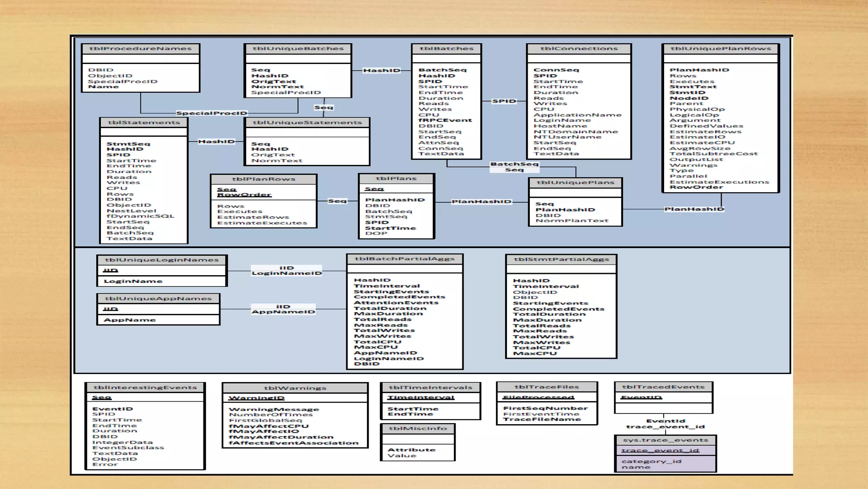Viewport: 868px width, 489px height.
Task: Select the tblConnections table title
Action: point(579,49)
